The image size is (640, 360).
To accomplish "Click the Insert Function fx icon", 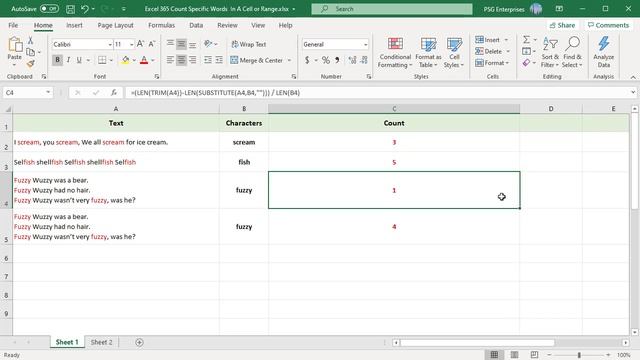I will point(114,93).
